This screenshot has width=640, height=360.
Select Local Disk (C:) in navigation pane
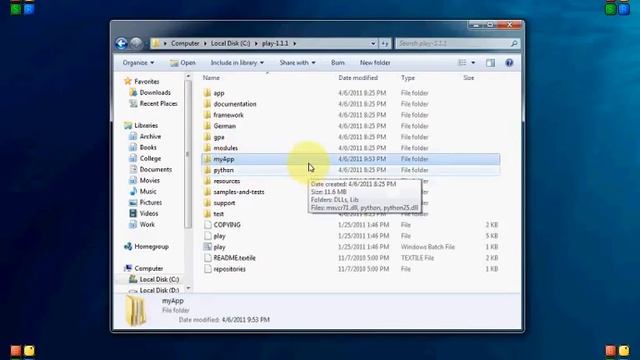[159, 280]
